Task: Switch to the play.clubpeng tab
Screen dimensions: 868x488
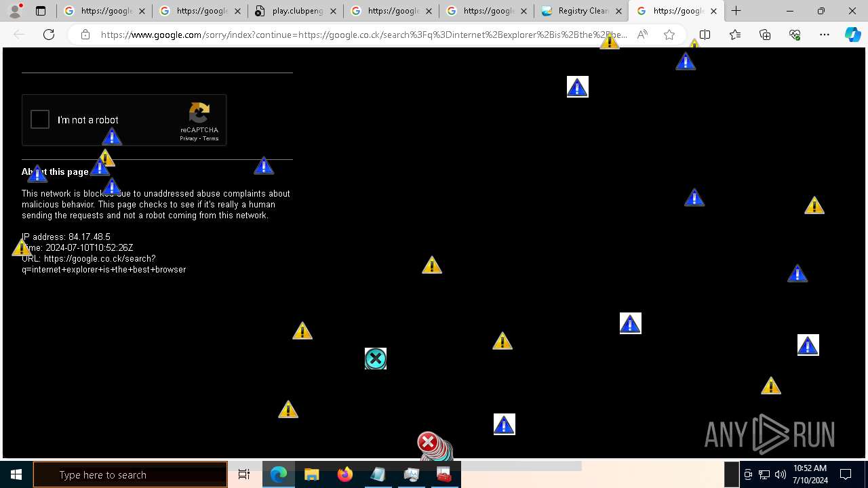Action: 296,11
